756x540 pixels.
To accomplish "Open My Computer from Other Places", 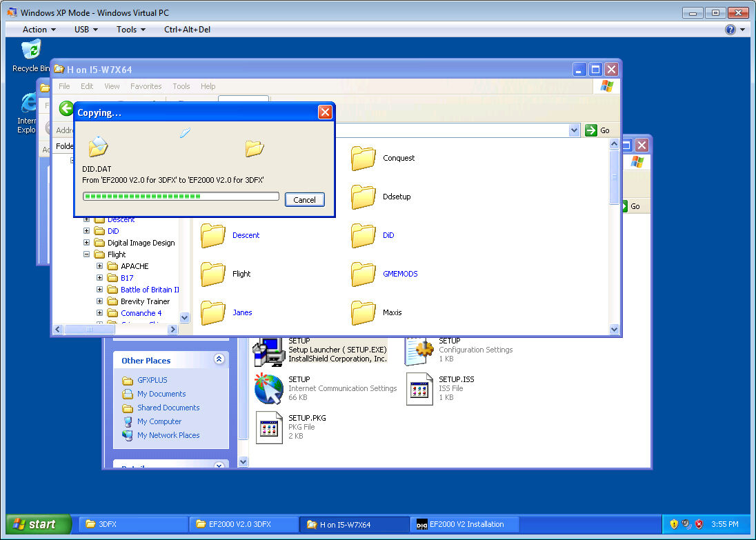I will (152, 421).
